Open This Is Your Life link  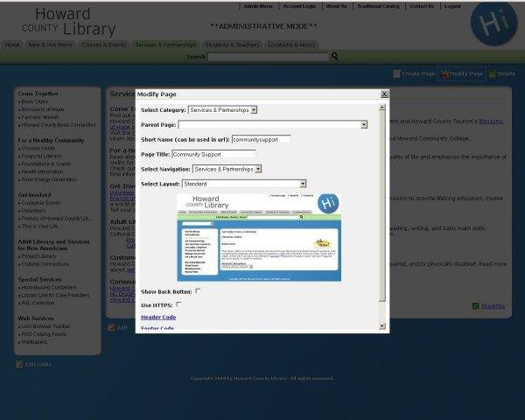click(39, 226)
